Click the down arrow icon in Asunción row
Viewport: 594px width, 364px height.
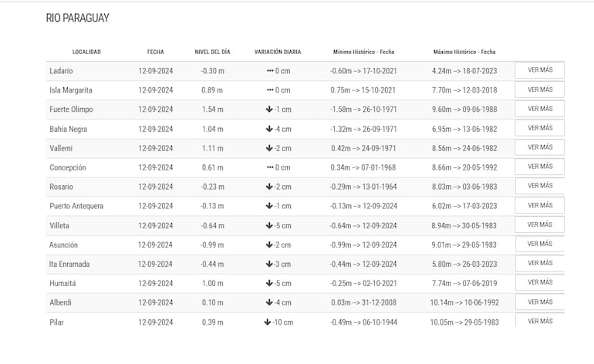click(269, 244)
